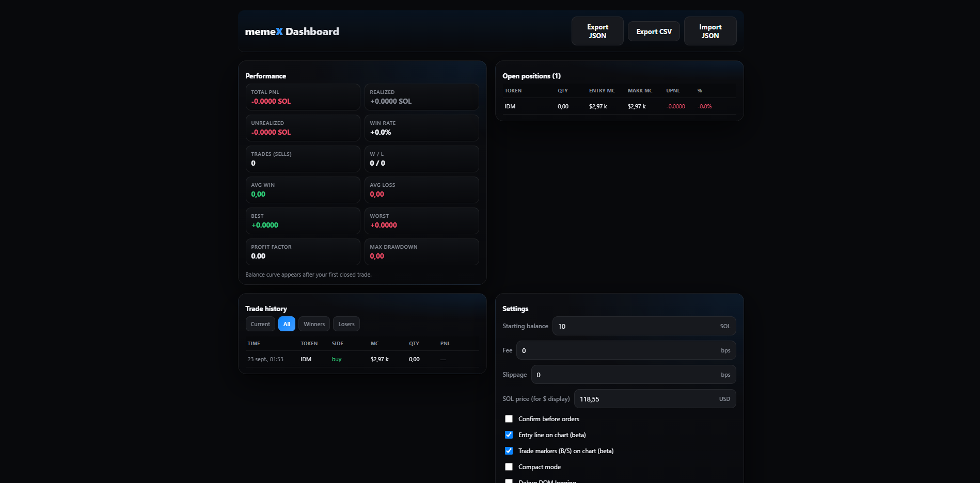The height and width of the screenshot is (483, 980).
Task: Click the UPNL column header
Action: click(x=673, y=91)
